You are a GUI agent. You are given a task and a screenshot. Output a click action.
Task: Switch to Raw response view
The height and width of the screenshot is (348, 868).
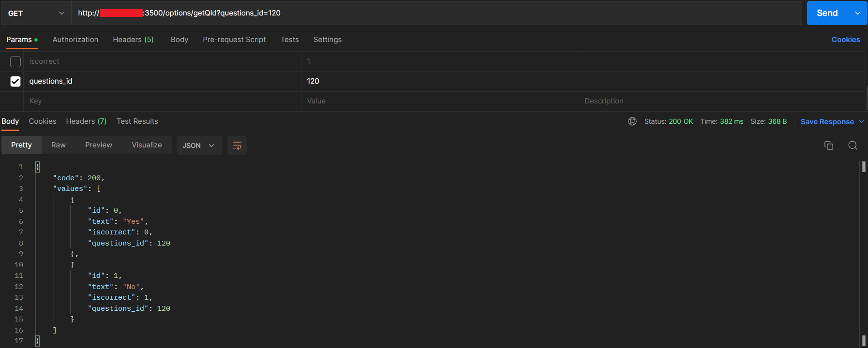[58, 145]
